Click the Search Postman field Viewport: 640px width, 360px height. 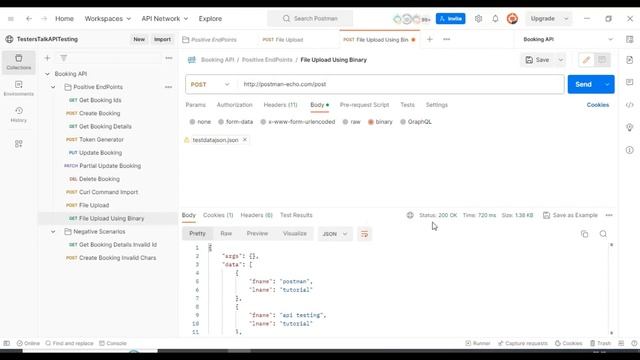(x=310, y=19)
